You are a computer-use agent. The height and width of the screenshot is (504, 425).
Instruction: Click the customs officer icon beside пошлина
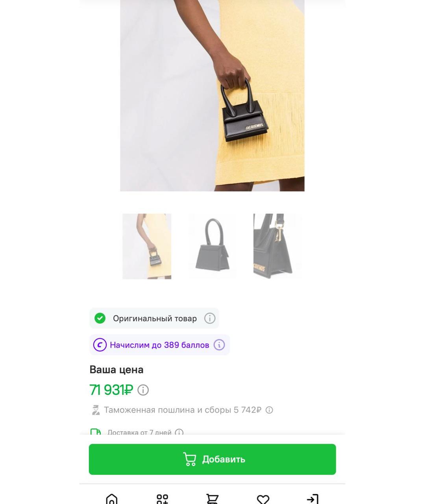(96, 410)
